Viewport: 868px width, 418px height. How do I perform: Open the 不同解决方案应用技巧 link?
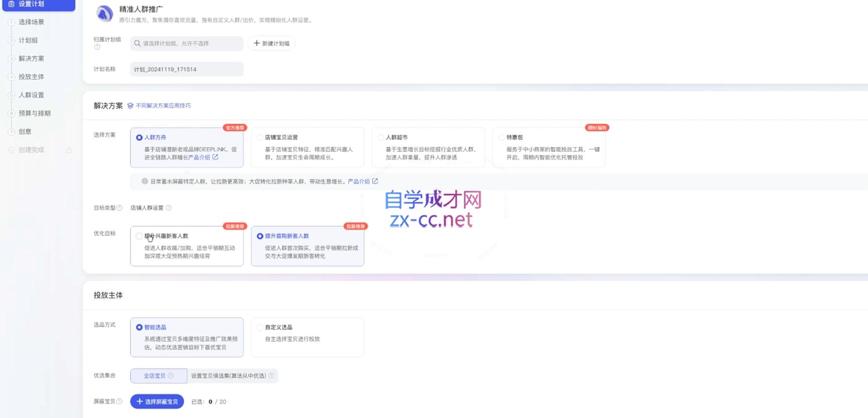(x=163, y=106)
